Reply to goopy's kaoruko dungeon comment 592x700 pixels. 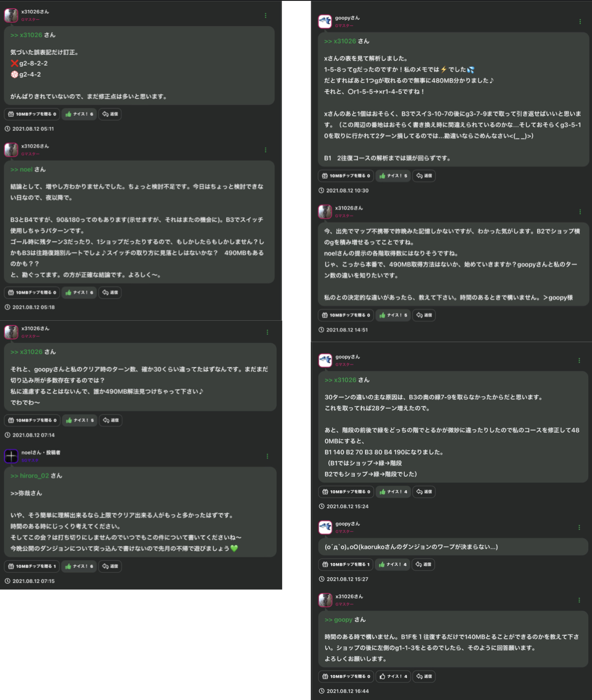coord(424,564)
